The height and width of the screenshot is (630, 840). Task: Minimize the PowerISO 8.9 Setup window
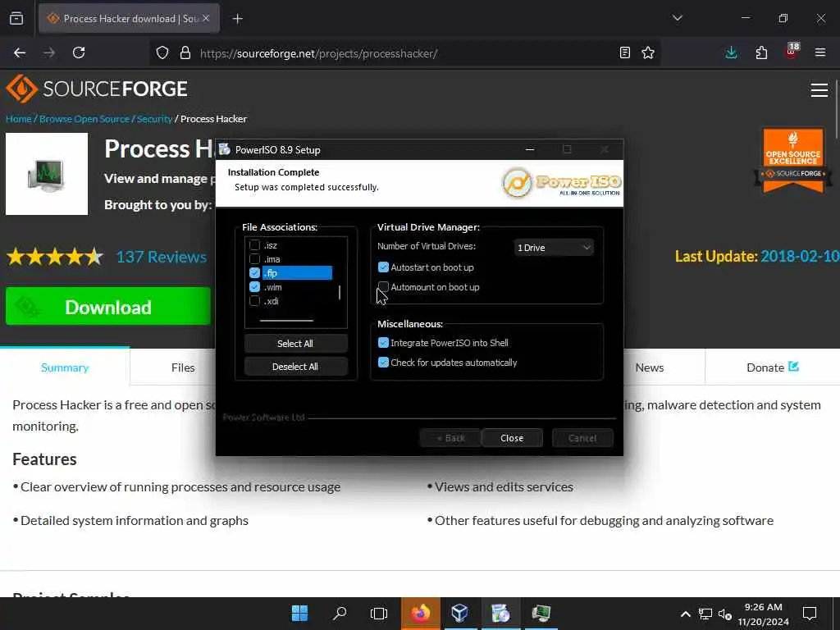[530, 150]
